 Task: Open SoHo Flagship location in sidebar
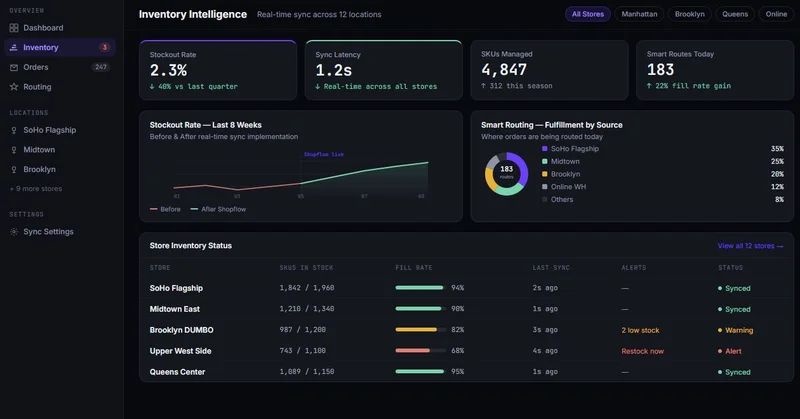(x=60, y=130)
